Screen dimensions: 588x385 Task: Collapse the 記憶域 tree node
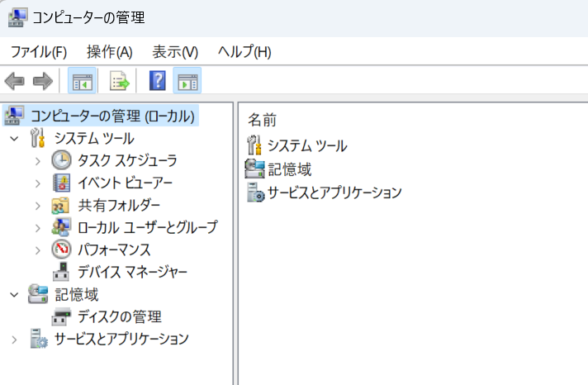coord(14,295)
